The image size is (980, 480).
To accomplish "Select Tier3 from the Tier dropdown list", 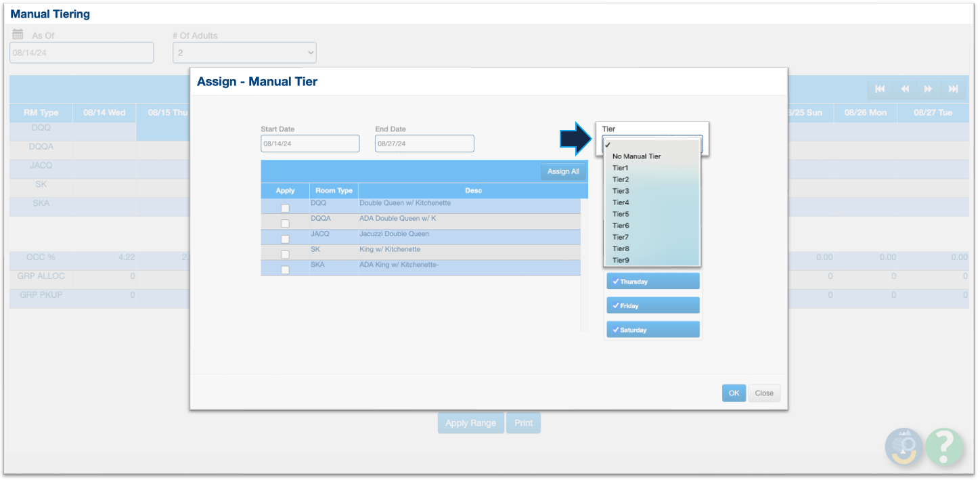I will pyautogui.click(x=621, y=191).
